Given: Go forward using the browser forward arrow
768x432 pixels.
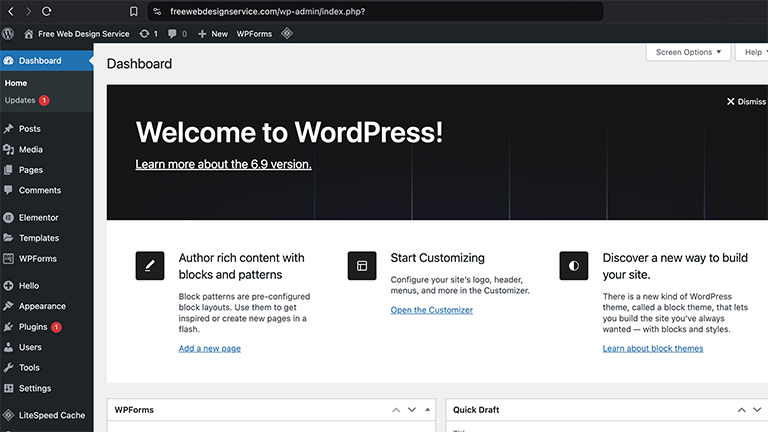Looking at the screenshot, I should [28, 11].
